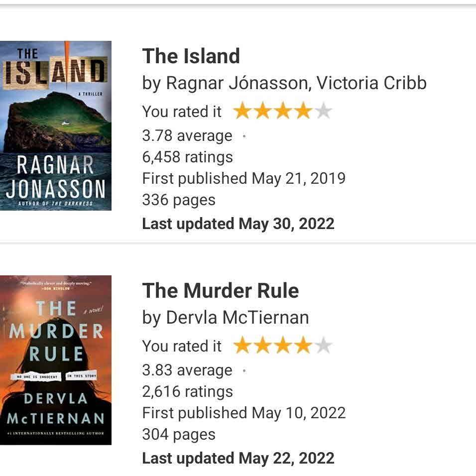The image size is (476, 476).
Task: Click the 3.83 average rating text
Action: (187, 370)
